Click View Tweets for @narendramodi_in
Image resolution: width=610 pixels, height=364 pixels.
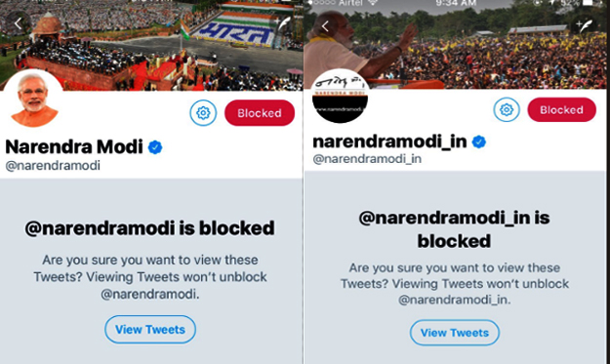click(455, 333)
